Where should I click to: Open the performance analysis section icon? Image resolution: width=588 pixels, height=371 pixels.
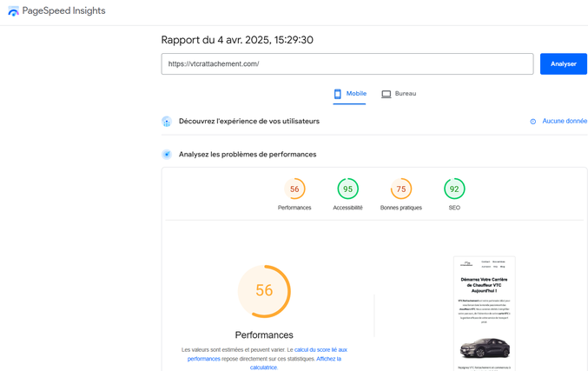pos(167,154)
